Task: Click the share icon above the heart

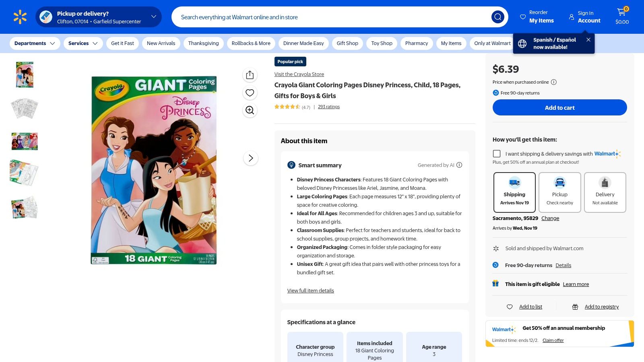Action: pos(250,74)
